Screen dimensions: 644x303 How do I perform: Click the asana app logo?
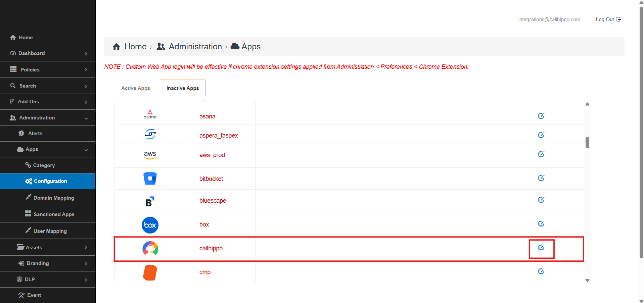(150, 114)
